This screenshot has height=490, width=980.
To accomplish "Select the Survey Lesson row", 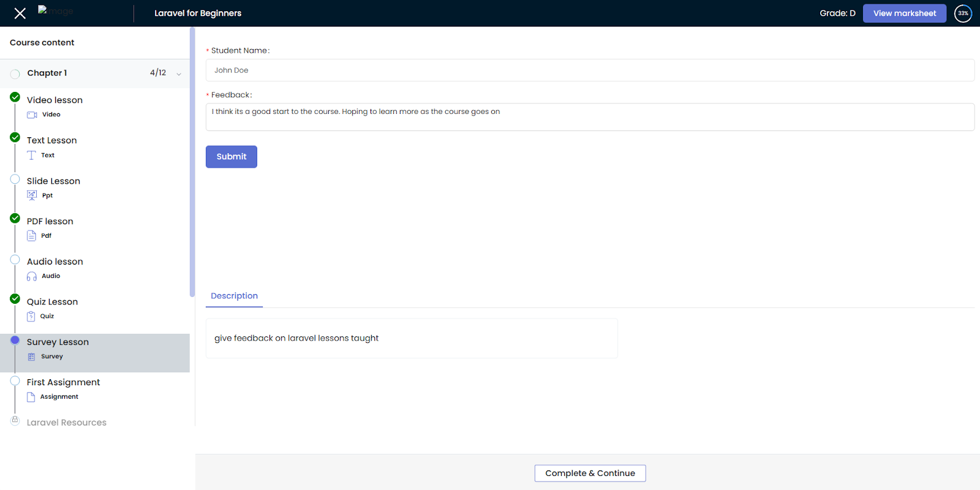I will pos(95,353).
